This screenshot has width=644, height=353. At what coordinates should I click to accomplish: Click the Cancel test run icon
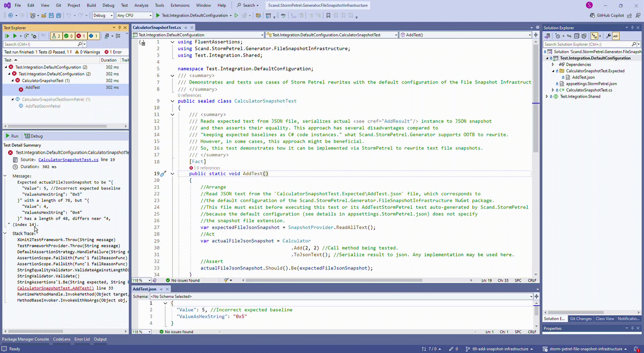click(x=34, y=36)
